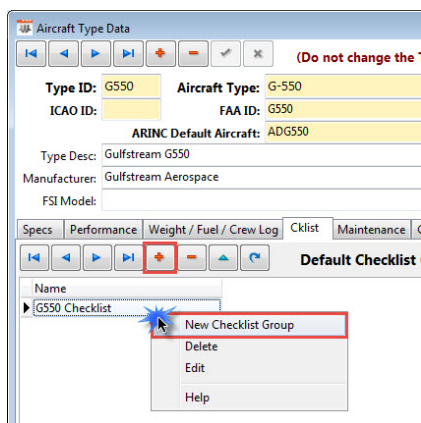Click the row indicator arrow beside G550 Checklist
421x423 pixels.
tap(27, 308)
